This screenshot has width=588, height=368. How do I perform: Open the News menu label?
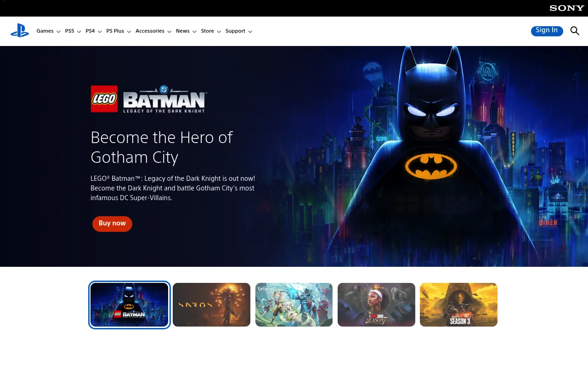183,31
